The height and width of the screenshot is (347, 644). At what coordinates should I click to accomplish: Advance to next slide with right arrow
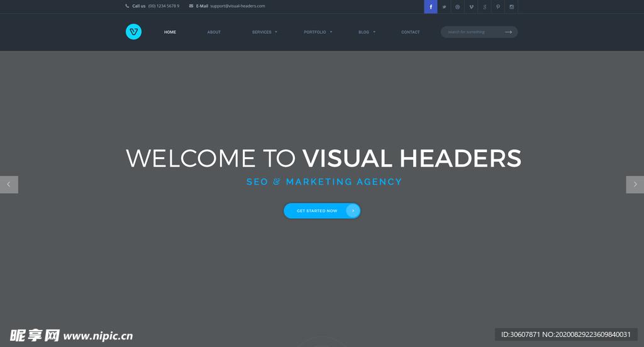click(x=635, y=184)
